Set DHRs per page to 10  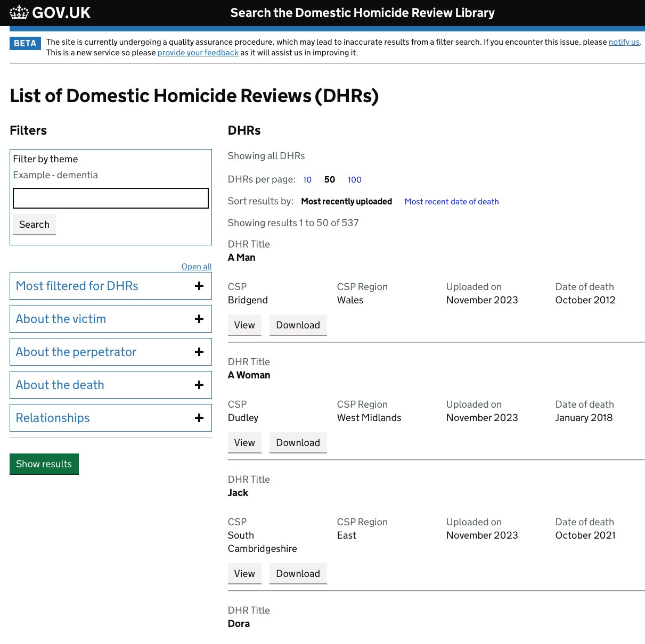pos(307,180)
